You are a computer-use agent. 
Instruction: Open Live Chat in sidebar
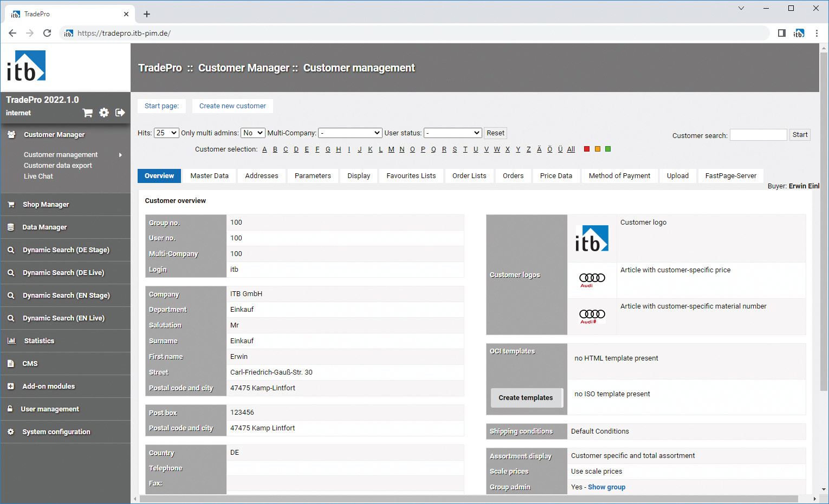point(38,176)
